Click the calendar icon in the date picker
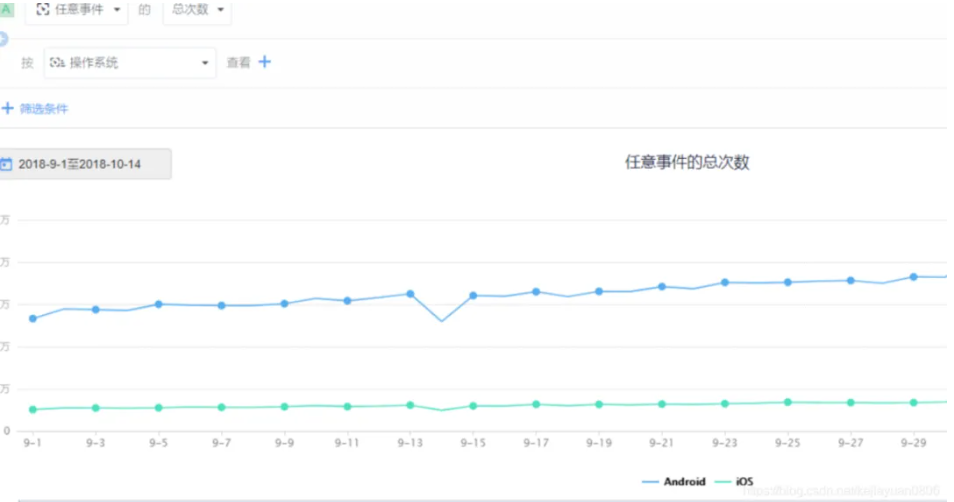The width and height of the screenshot is (954, 502). point(6,164)
